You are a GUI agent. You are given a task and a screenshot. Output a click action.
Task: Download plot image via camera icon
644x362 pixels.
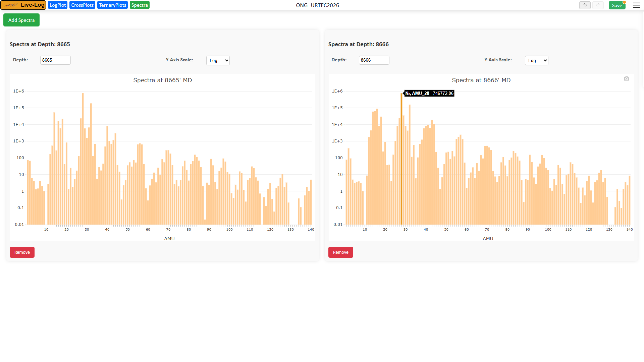tap(627, 78)
